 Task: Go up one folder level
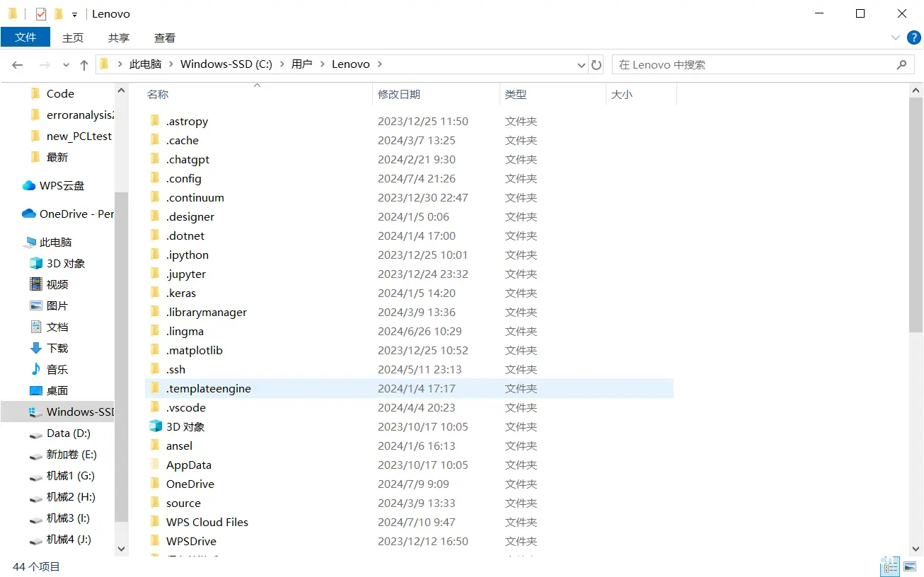click(84, 64)
